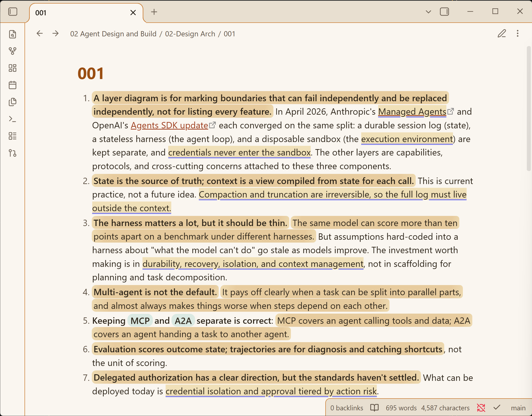Click the vertical scrollbar thumb
The image size is (532, 416).
529,109
